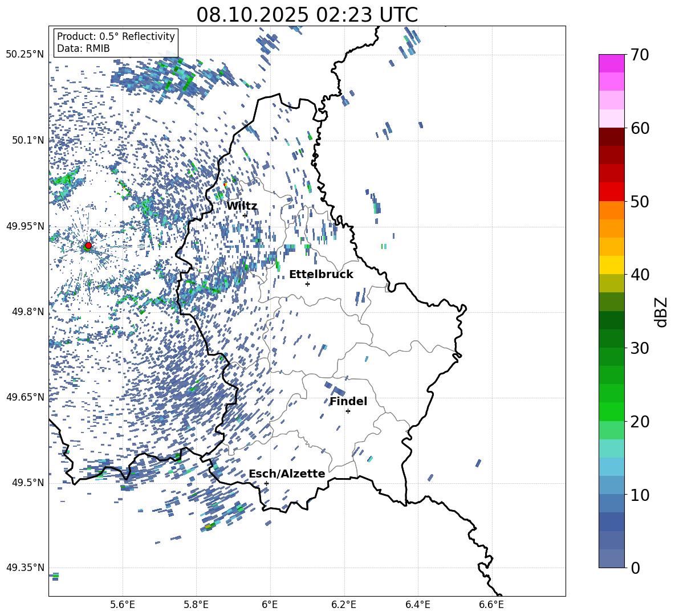675x616 pixels.
Task: Click the 49.65°N latitude label
Action: (x=25, y=397)
